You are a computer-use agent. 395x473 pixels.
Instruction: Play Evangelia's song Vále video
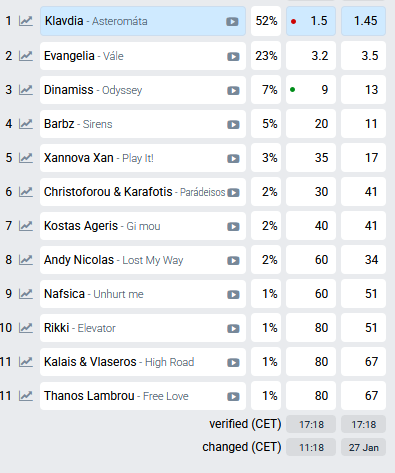[x=233, y=57]
